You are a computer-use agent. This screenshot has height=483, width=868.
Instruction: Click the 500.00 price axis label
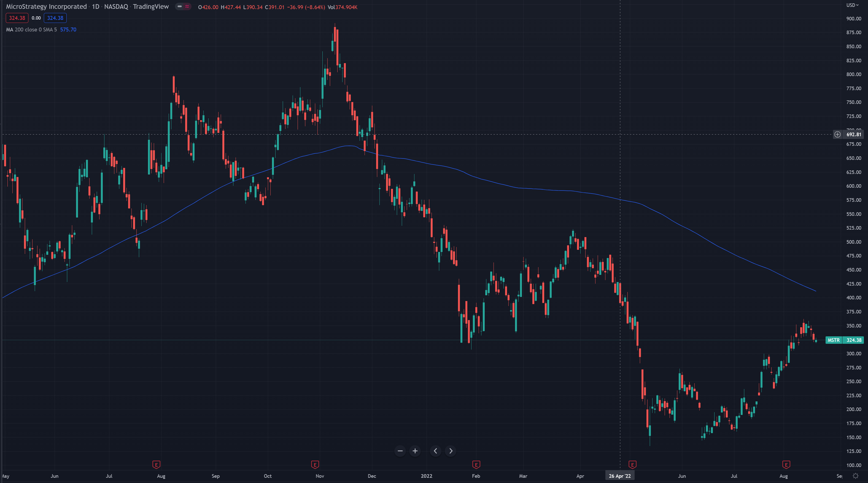click(x=853, y=242)
